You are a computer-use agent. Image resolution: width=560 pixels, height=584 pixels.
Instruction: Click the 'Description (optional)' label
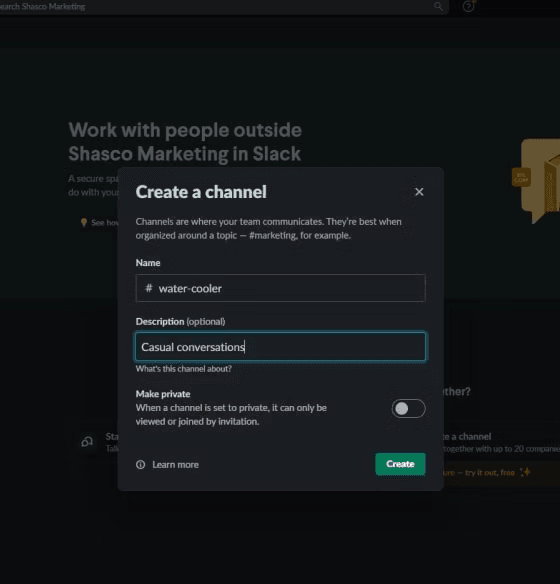tap(180, 321)
